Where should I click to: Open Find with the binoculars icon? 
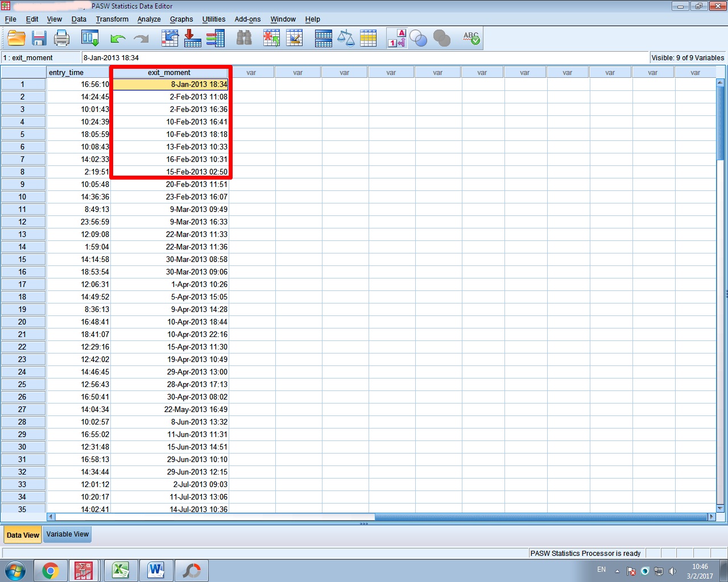coord(244,39)
